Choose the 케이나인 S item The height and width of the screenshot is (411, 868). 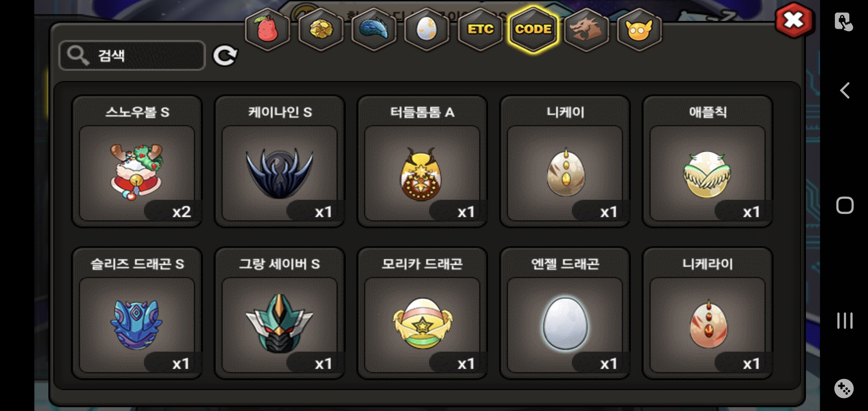(280, 161)
